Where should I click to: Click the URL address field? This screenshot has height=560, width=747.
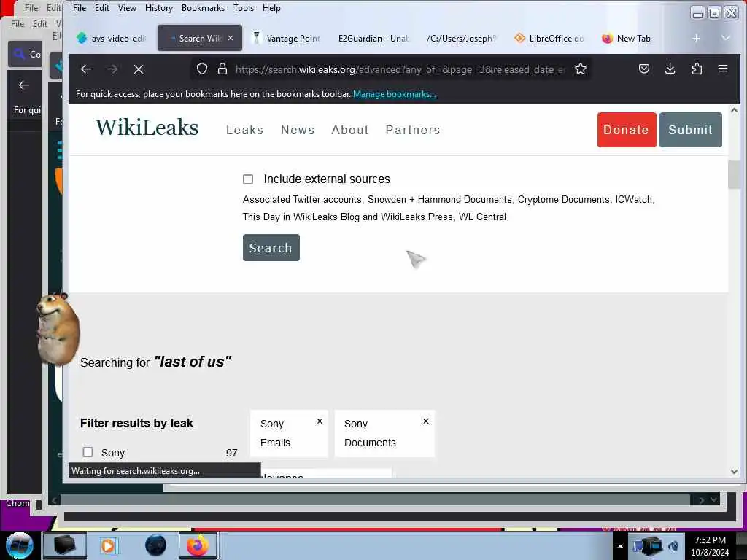400,69
